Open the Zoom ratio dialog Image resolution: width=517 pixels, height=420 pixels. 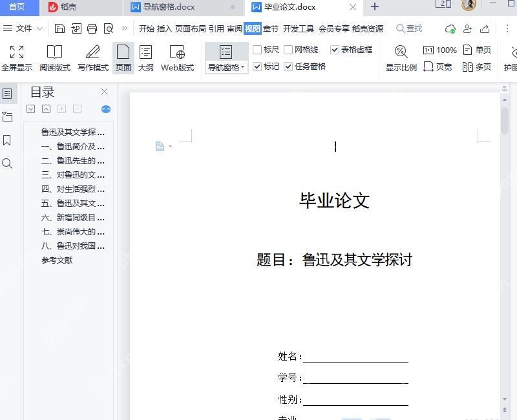pyautogui.click(x=401, y=58)
